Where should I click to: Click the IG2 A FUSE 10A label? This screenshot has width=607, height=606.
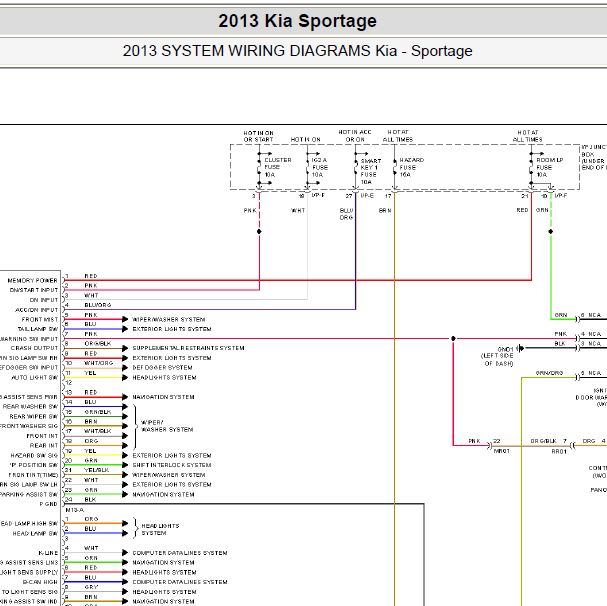click(x=320, y=167)
